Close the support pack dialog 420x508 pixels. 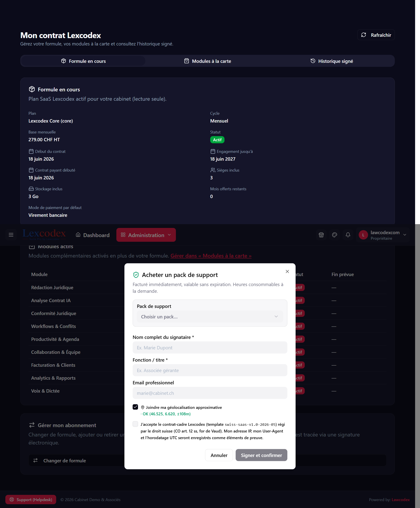click(287, 271)
